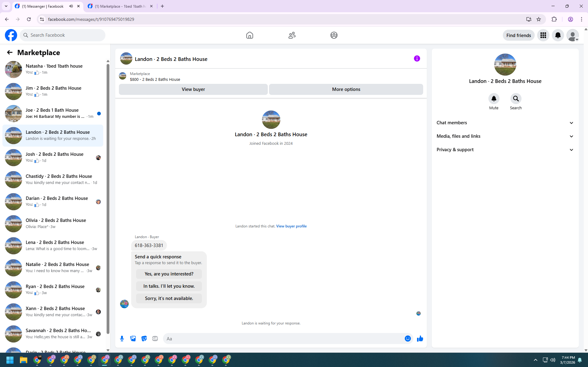Show hidden system tray icons

[536, 360]
